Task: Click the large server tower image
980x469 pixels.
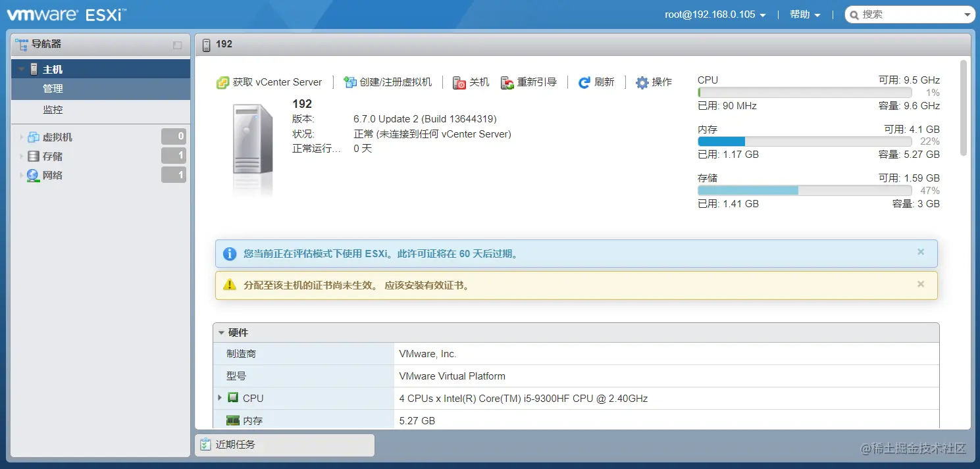Action: [253, 140]
